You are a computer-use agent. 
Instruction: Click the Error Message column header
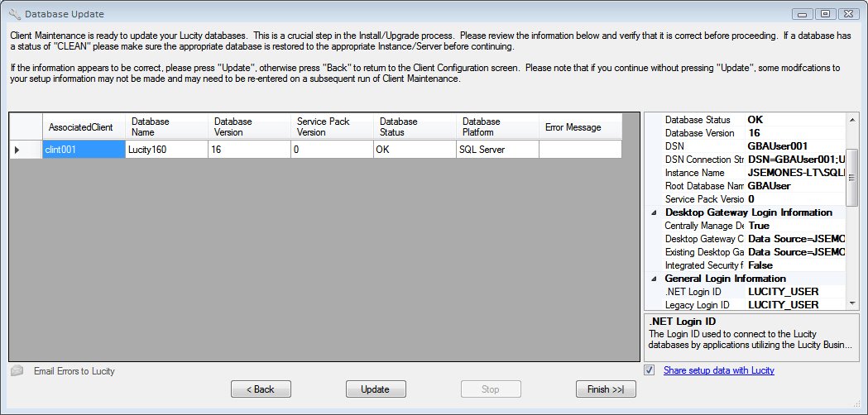pyautogui.click(x=579, y=127)
